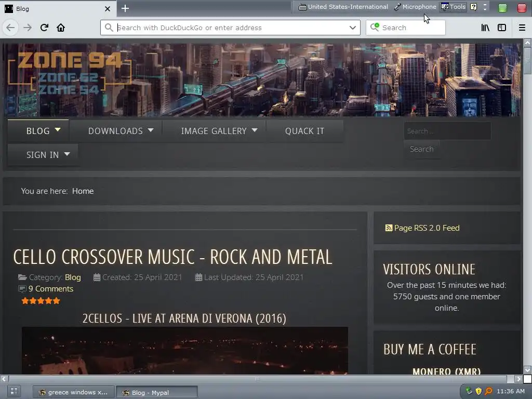The image size is (532, 399).
Task: Click the green window button
Action: 502,8
